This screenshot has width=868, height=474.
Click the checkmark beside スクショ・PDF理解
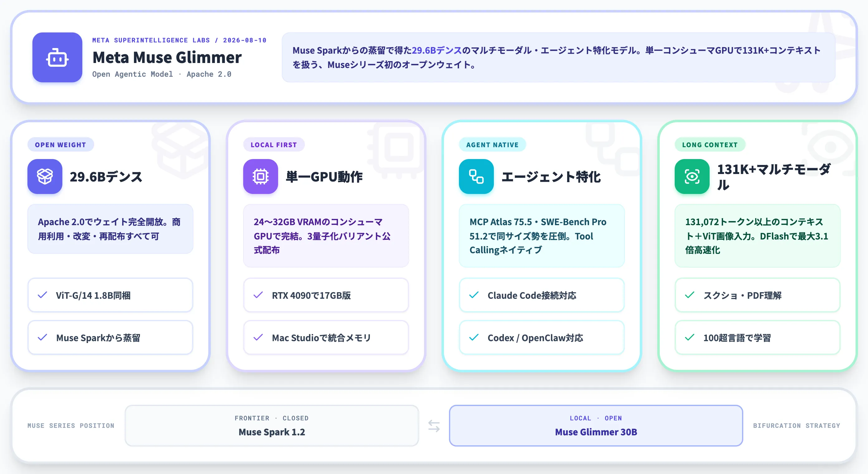pos(689,295)
